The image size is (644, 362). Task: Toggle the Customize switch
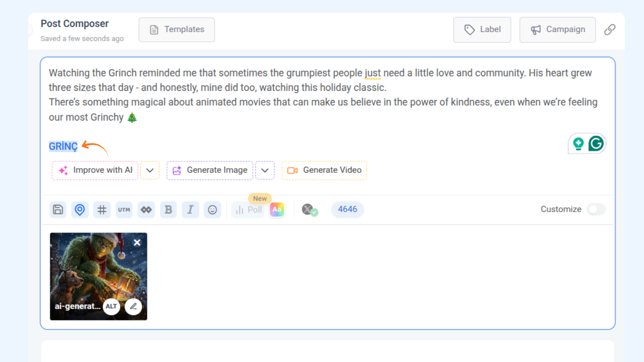[596, 209]
